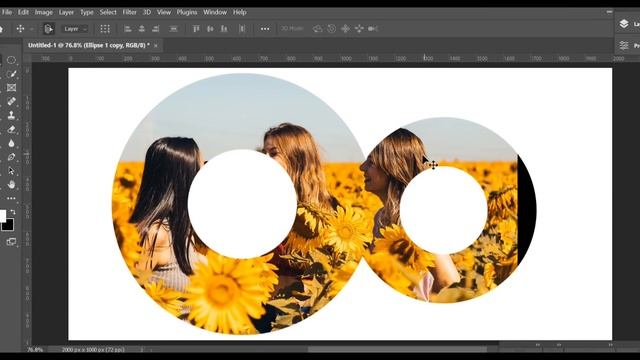Viewport: 640px width, 360px height.
Task: Open the Type menu
Action: [x=87, y=12]
